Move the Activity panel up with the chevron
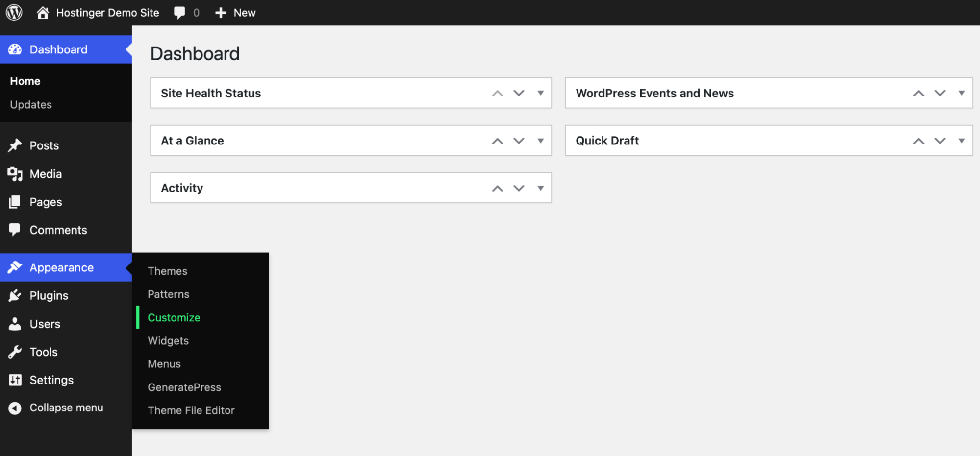Image resolution: width=980 pixels, height=456 pixels. point(497,188)
